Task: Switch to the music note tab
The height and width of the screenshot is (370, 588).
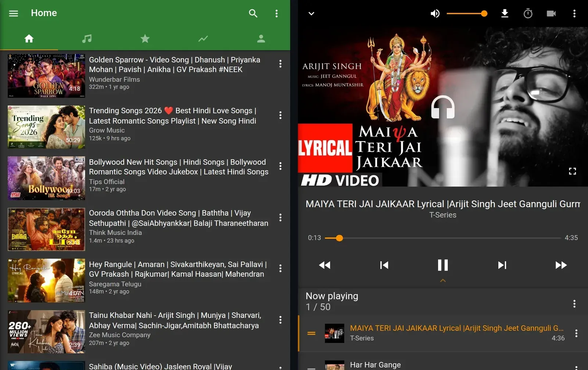Action: (87, 39)
